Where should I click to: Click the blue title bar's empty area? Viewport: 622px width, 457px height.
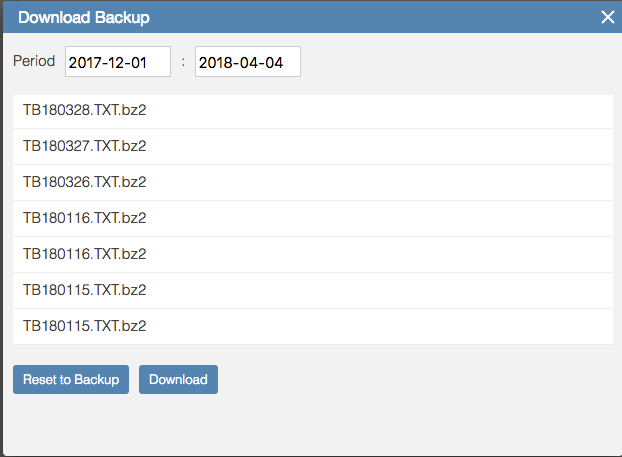pos(373,17)
